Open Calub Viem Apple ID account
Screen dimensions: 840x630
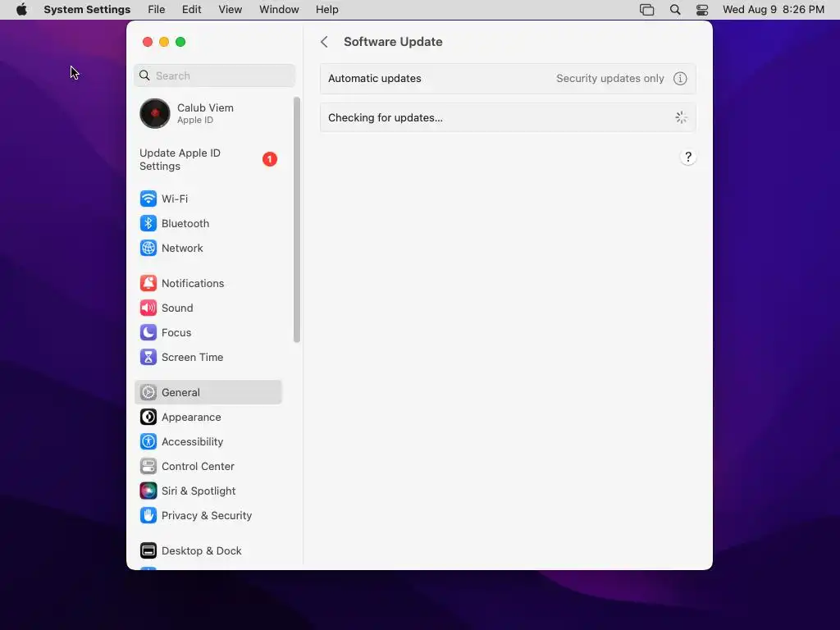tap(208, 113)
